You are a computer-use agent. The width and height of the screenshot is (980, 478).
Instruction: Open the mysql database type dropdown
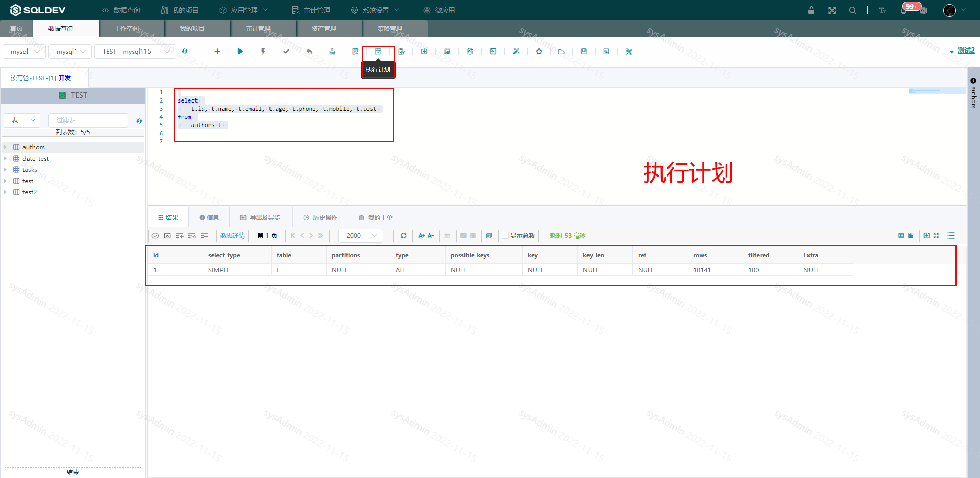coord(24,52)
